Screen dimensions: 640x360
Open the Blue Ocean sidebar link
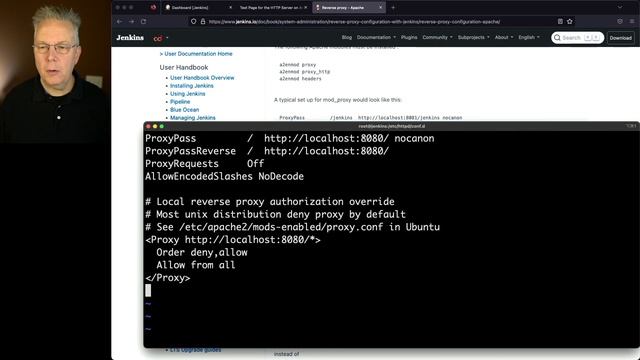click(x=184, y=110)
